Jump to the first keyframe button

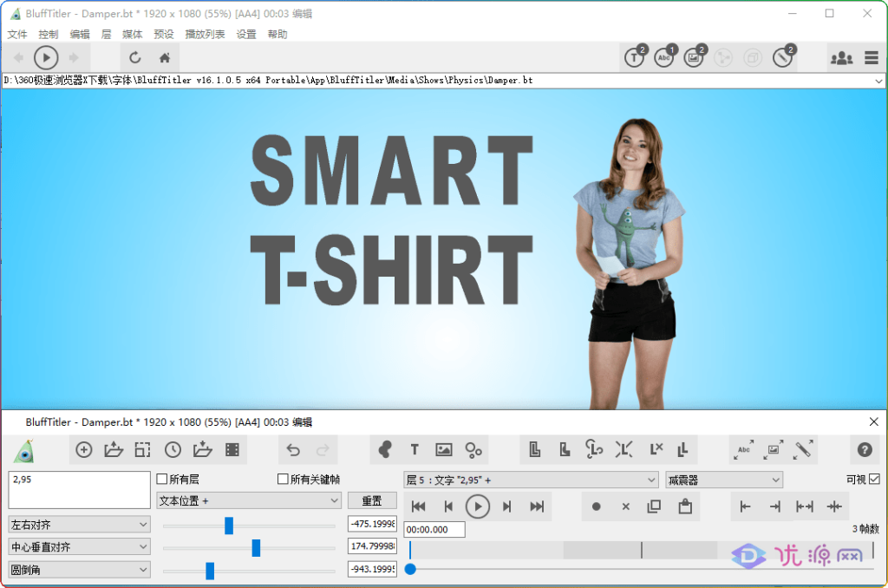tap(418, 506)
